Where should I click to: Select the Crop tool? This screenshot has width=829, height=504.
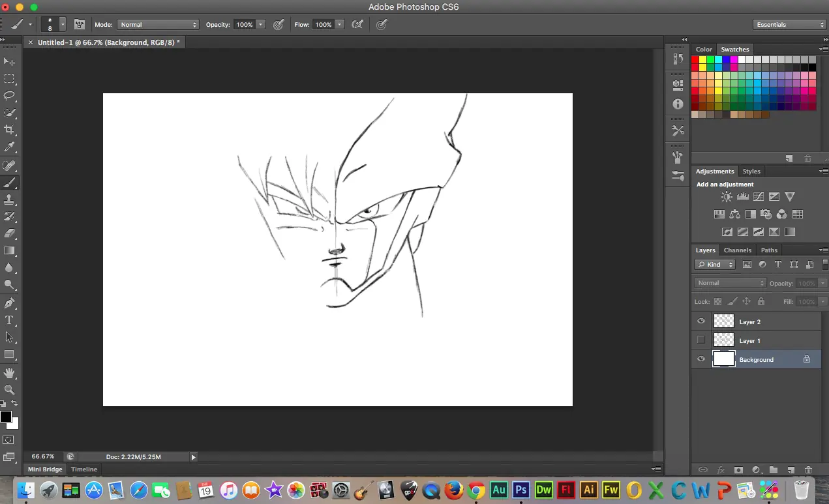pyautogui.click(x=9, y=130)
